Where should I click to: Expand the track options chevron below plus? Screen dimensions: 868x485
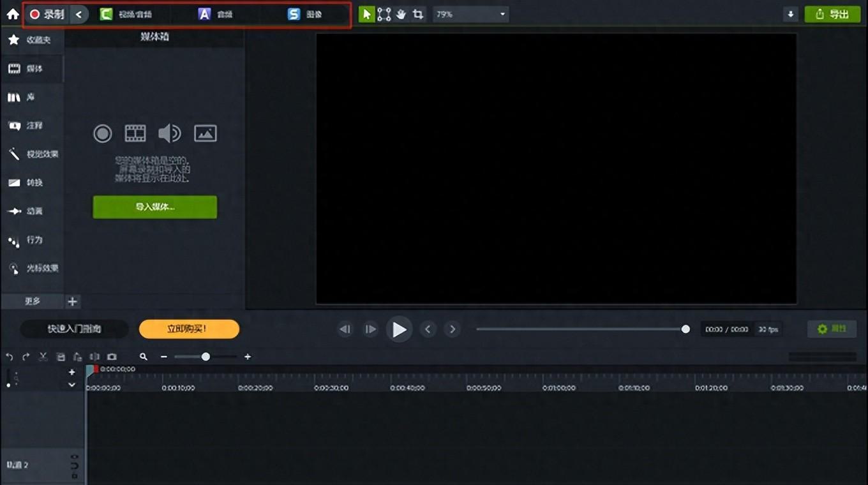[x=71, y=385]
